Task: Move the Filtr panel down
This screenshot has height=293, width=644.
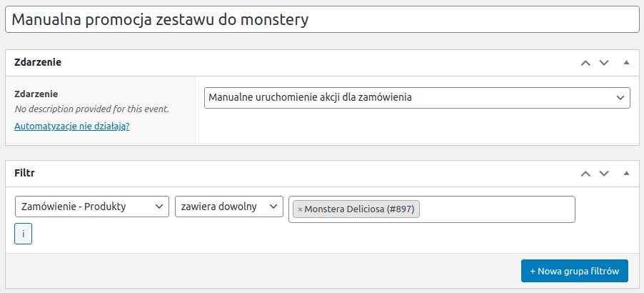Action: click(604, 174)
